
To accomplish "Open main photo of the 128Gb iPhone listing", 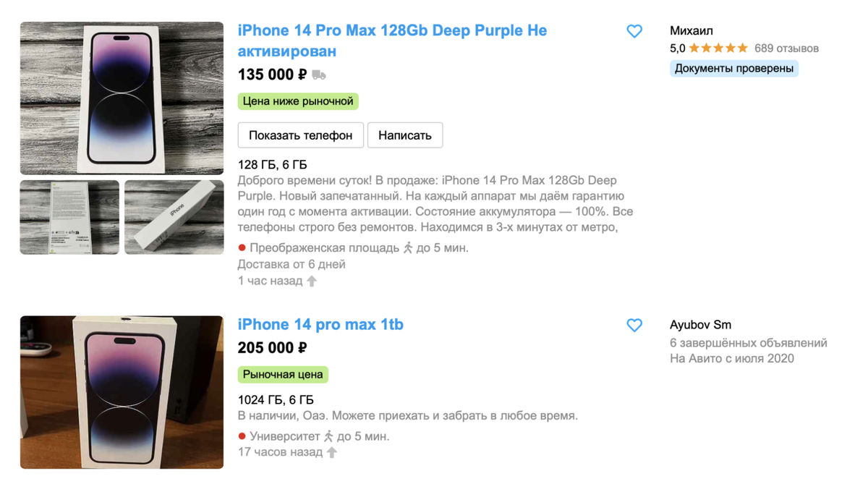I will [x=122, y=98].
